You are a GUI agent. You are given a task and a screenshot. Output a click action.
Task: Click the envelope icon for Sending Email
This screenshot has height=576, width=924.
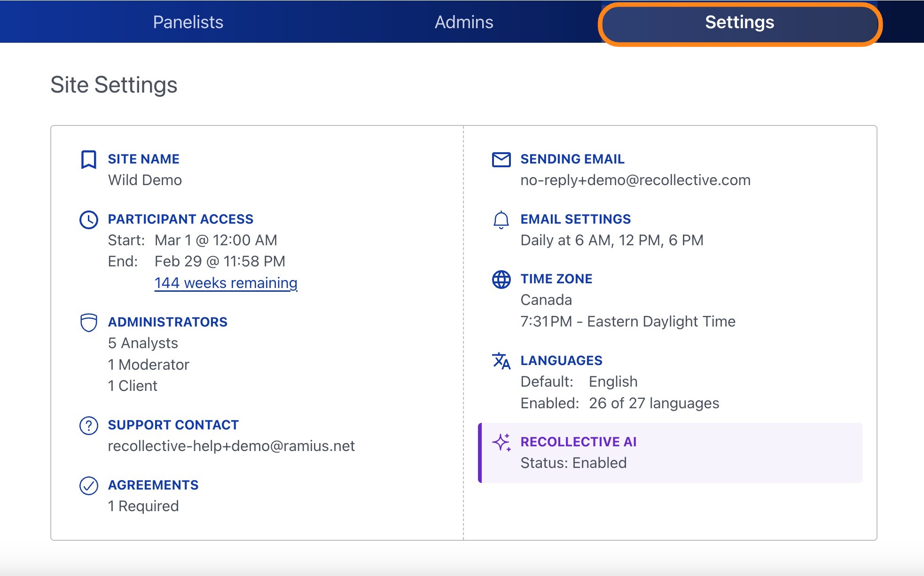pos(501,159)
